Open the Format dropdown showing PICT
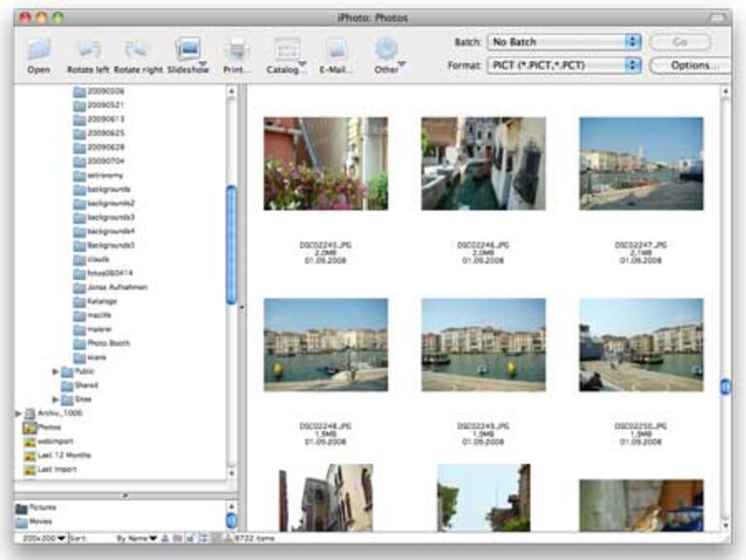The height and width of the screenshot is (560, 746). coord(565,65)
